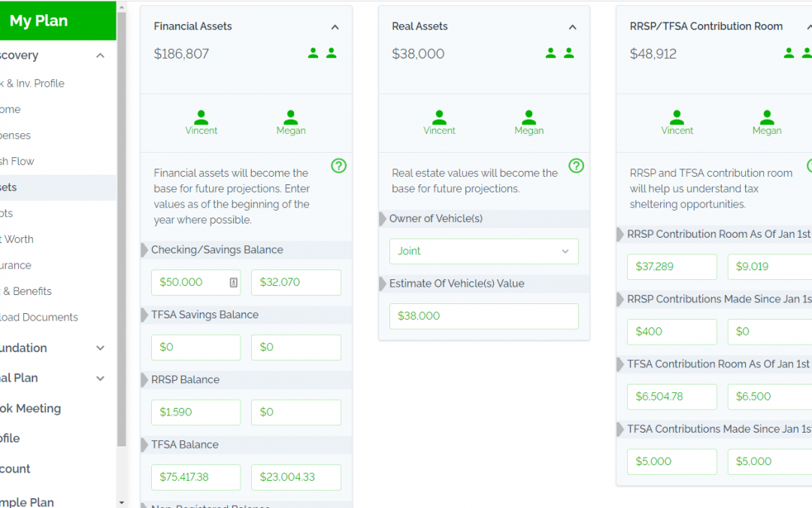812x508 pixels.
Task: Click the help icon in Real Assets card
Action: [x=577, y=166]
